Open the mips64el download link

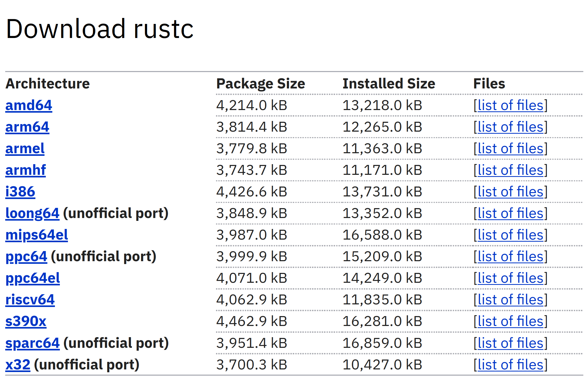(x=36, y=235)
